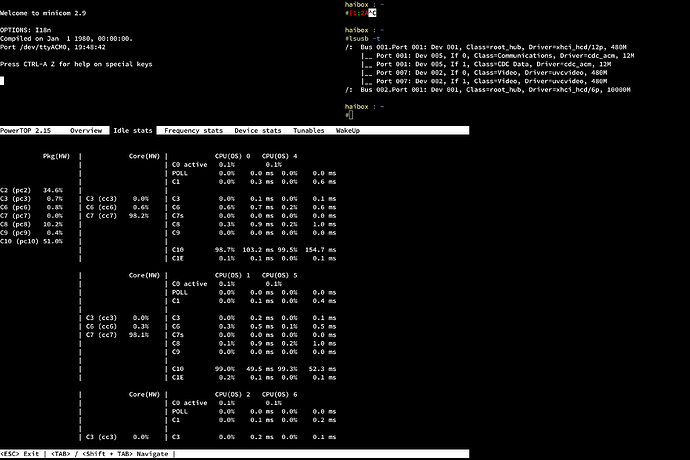Image resolution: width=690 pixels, height=460 pixels.
Task: Click the Bus 002 root_hub 10000M line
Action: (488, 89)
